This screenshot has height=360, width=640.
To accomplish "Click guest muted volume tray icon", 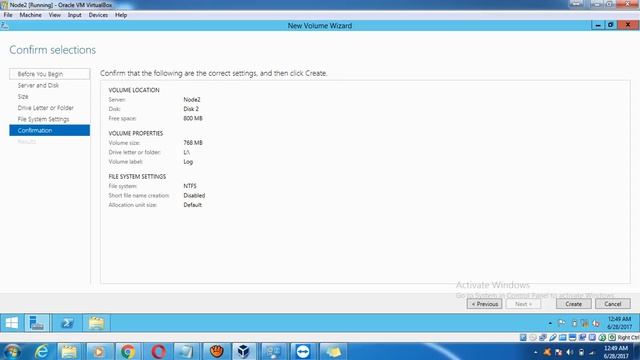I will pyautogui.click(x=596, y=323).
